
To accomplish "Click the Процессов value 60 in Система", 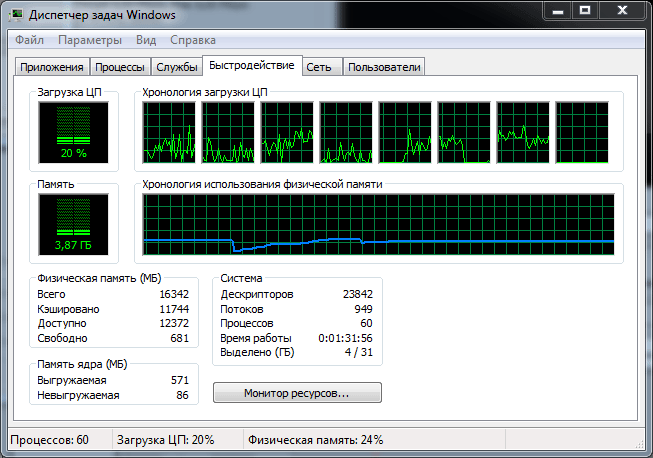I will click(x=366, y=323).
